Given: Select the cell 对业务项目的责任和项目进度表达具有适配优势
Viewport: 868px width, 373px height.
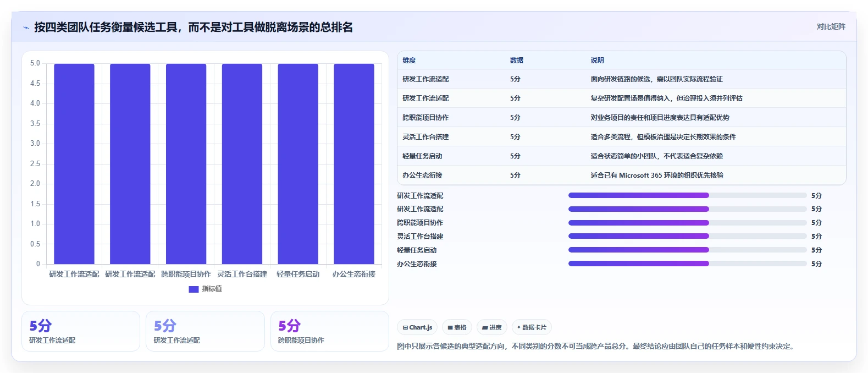Looking at the screenshot, I should [660, 118].
